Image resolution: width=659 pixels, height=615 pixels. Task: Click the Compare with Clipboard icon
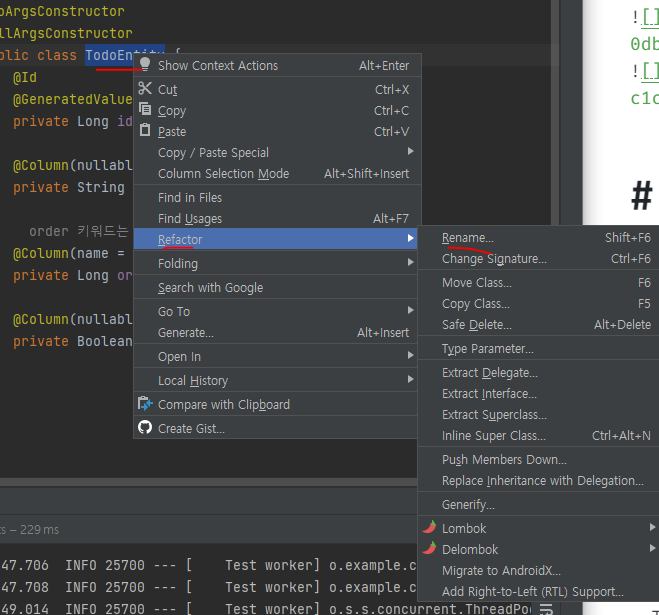(145, 404)
